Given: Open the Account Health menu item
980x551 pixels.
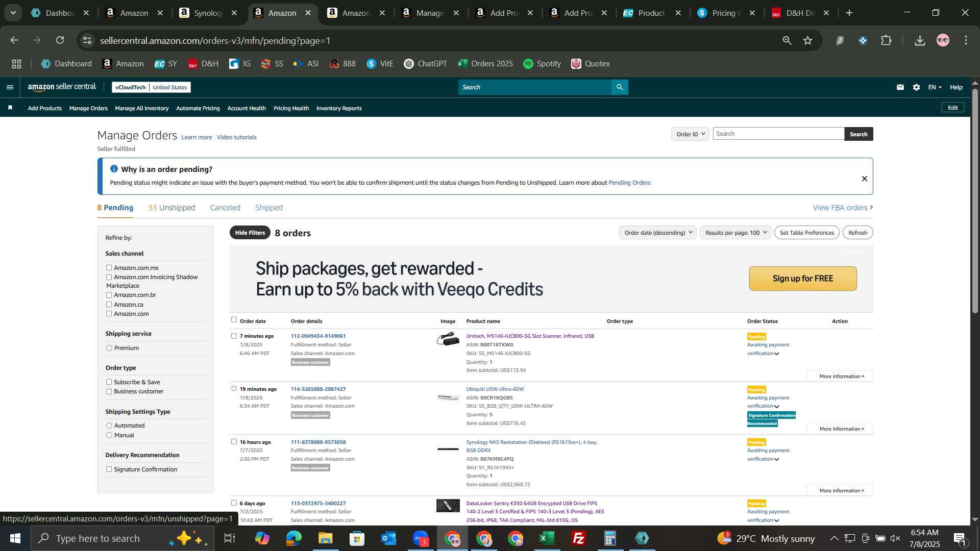Looking at the screenshot, I should pyautogui.click(x=247, y=108).
